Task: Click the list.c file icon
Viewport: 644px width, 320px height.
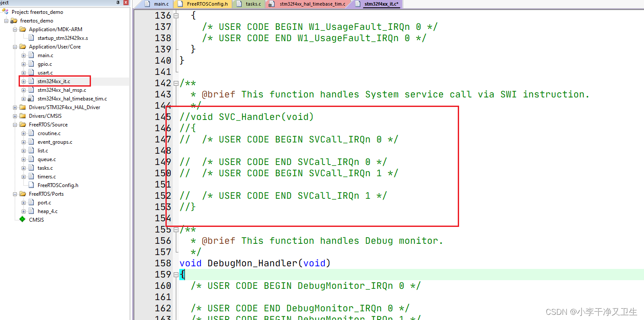Action: pyautogui.click(x=31, y=150)
